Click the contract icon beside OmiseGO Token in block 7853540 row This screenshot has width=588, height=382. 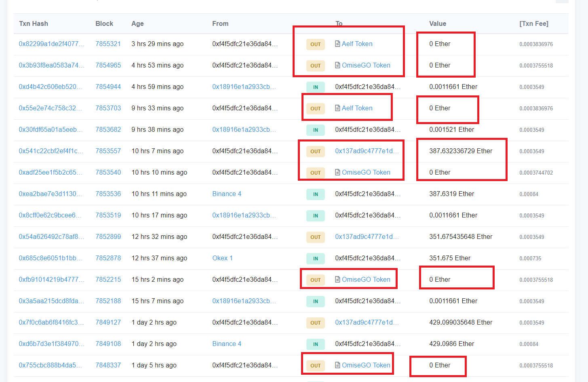click(x=337, y=172)
